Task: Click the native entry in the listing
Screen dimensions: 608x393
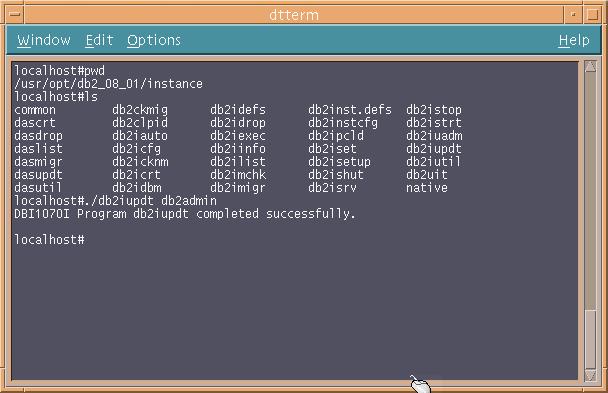Action: point(427,188)
